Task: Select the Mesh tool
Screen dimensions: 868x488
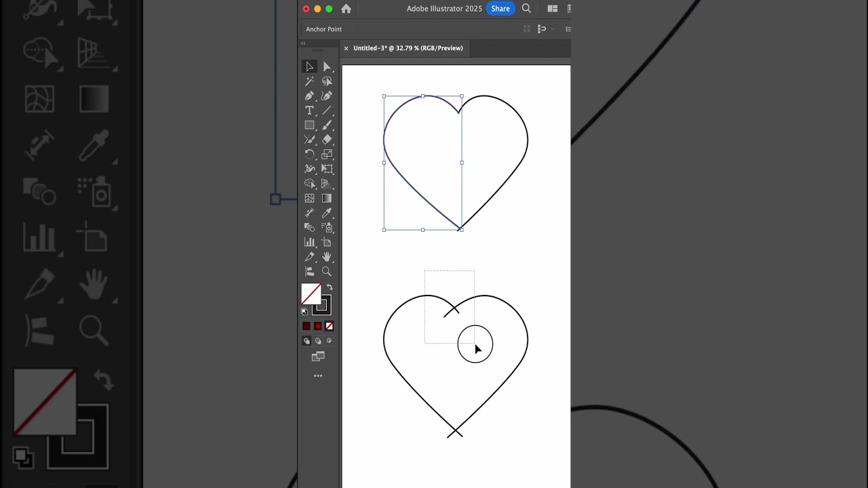Action: tap(309, 198)
